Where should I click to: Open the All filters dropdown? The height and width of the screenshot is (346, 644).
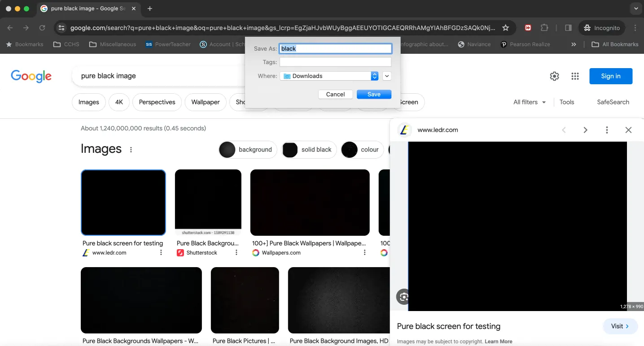[x=529, y=102]
